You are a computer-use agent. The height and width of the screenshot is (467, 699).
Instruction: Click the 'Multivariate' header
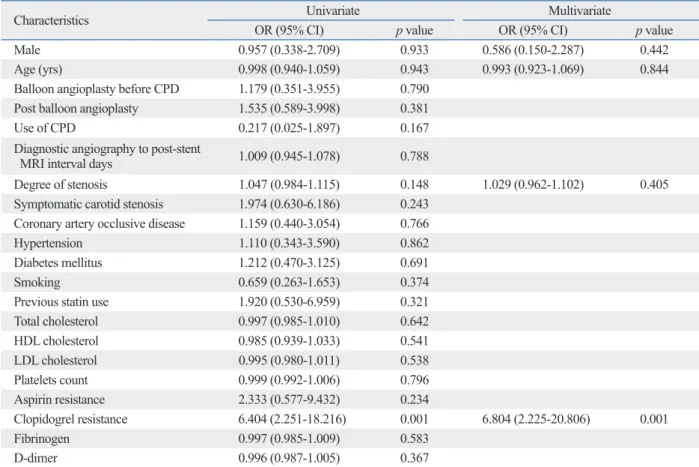point(580,11)
